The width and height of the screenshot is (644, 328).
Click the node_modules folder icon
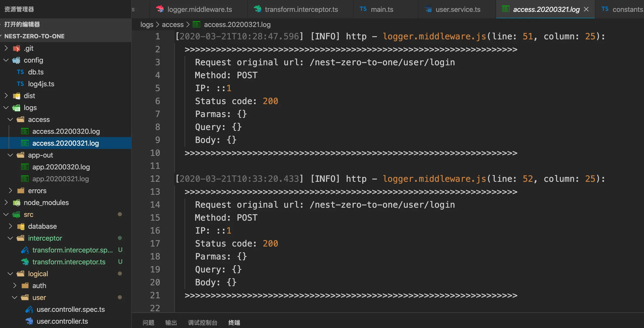(16, 203)
